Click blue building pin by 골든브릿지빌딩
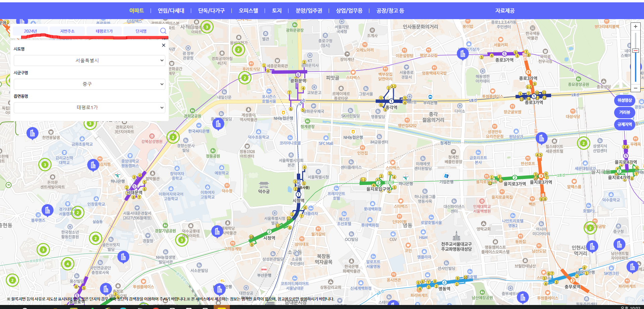The image size is (644, 309). (x=123, y=257)
